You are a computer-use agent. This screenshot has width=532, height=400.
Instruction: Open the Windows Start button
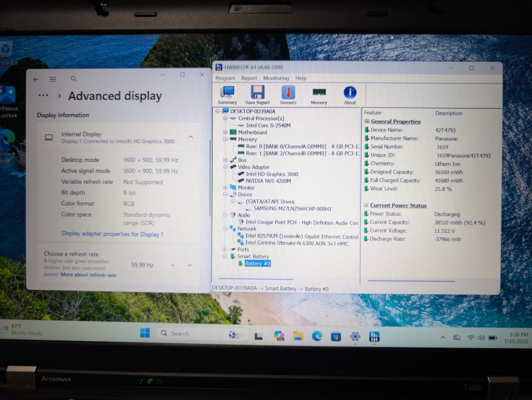pos(145,333)
